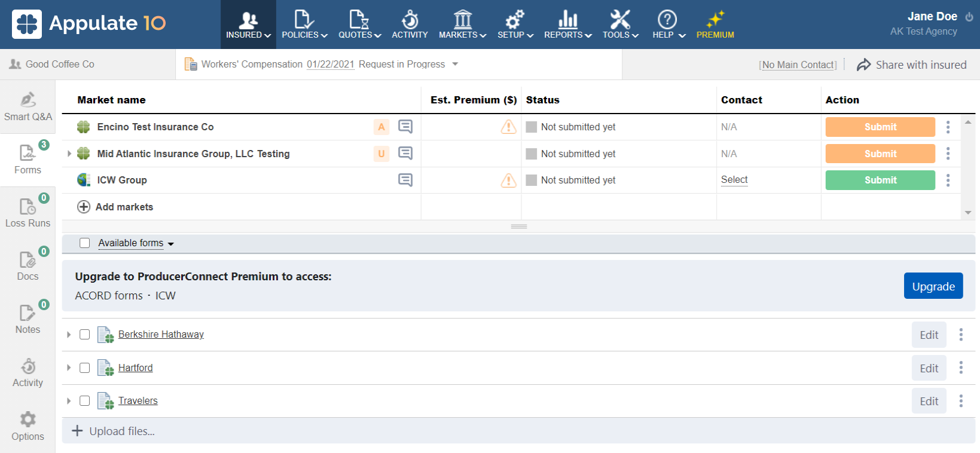
Task: Edit the Hartford form
Action: 929,368
